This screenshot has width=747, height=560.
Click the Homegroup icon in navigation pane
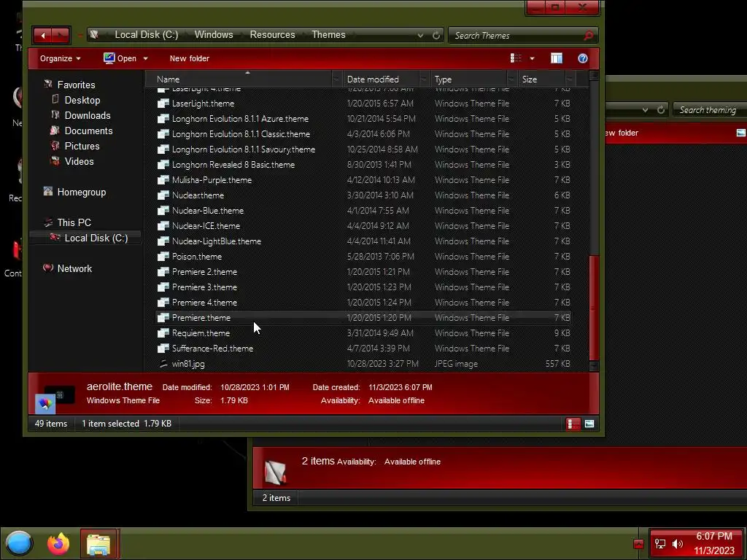(x=48, y=192)
